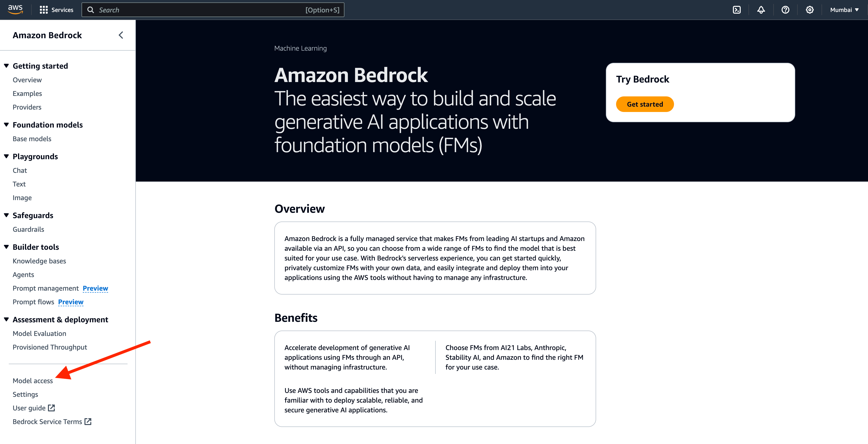Click the AWS logo home icon
868x444 pixels.
pyautogui.click(x=15, y=9)
